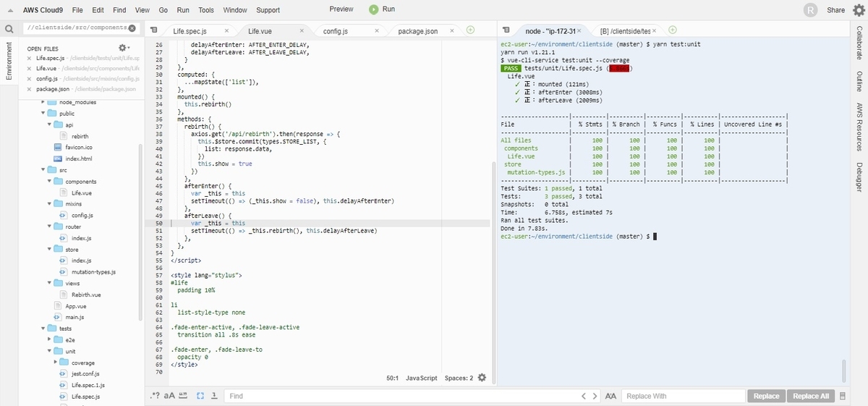Open the Collaborate side panel

coord(859,44)
